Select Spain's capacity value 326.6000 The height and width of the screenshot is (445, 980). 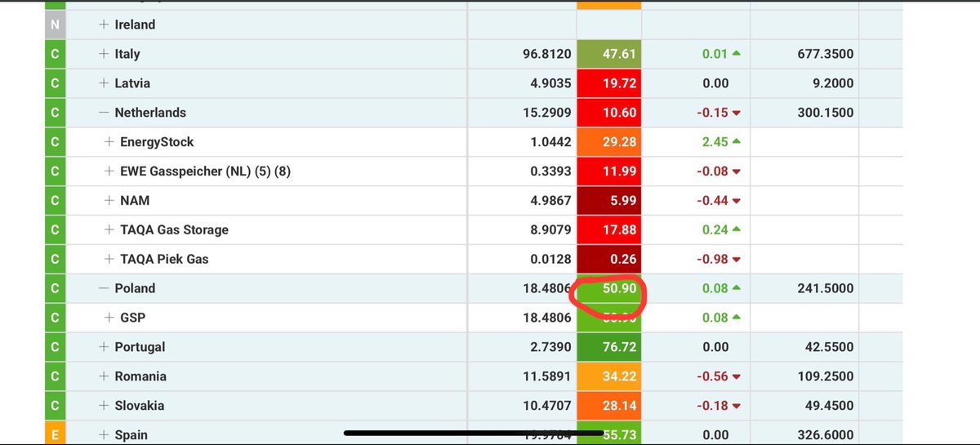(826, 435)
